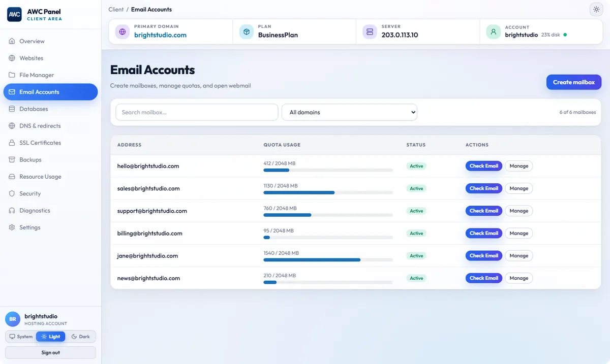610x364 pixels.
Task: Manage the support@brightstudio.com mailbox
Action: click(x=519, y=211)
